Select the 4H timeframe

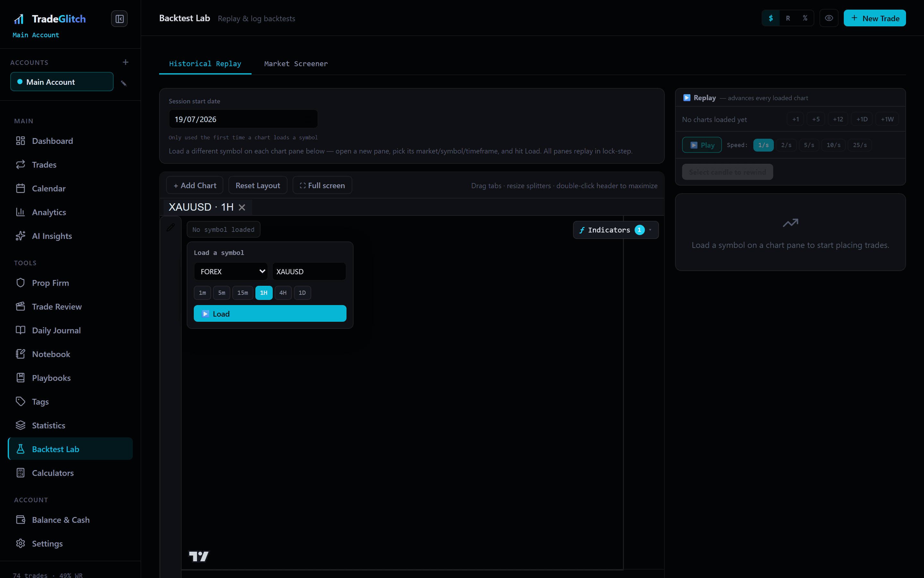[x=283, y=293]
